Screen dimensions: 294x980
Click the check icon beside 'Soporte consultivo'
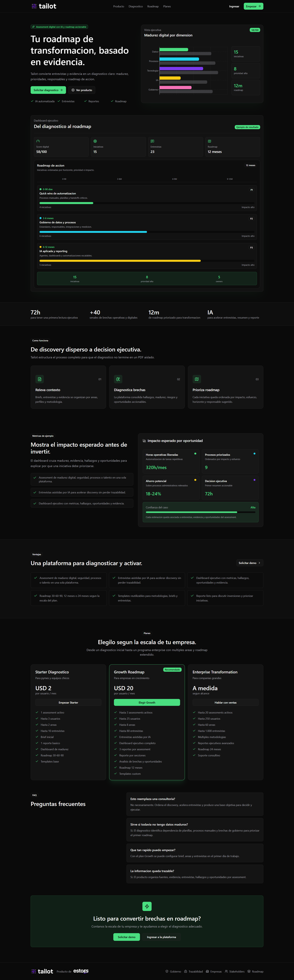(194, 755)
